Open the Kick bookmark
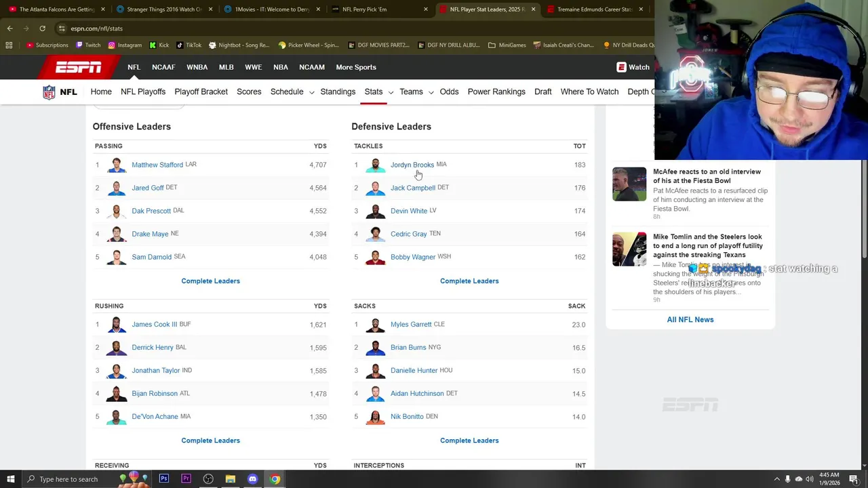Screen dimensions: 868x488 click(159, 45)
